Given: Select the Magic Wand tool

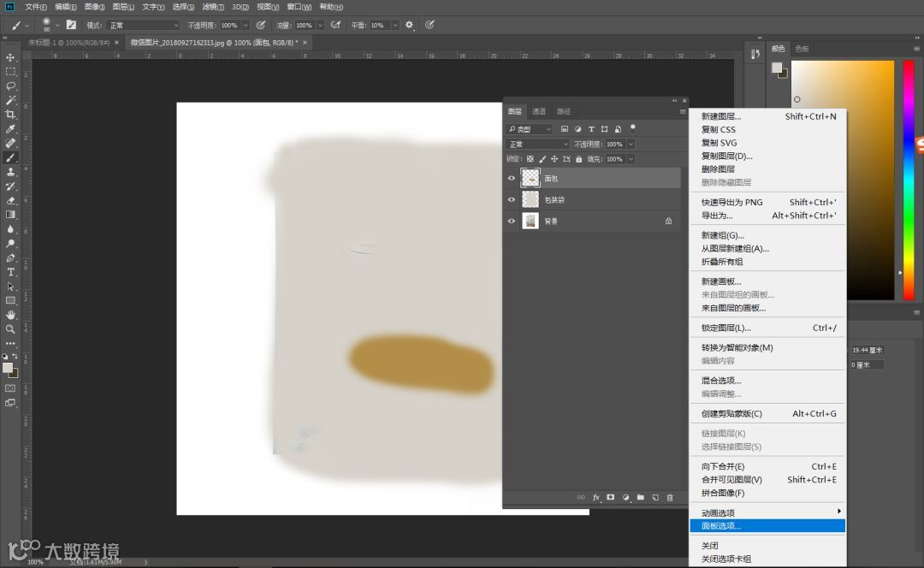Looking at the screenshot, I should click(x=10, y=100).
